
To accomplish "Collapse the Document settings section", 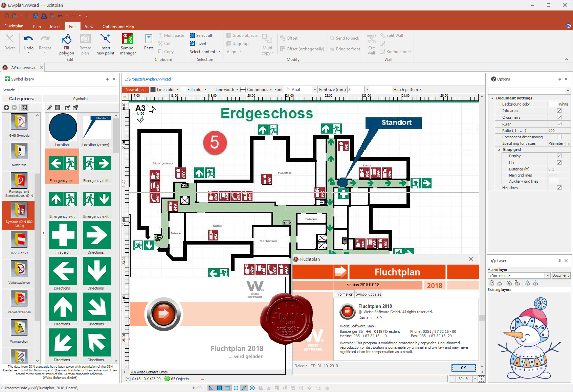I will 492,98.
